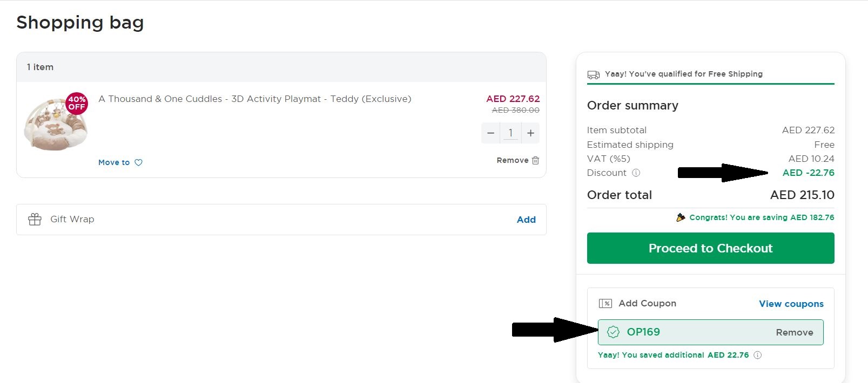This screenshot has width=868, height=383.
Task: Open the Discount info tooltip icon
Action: point(637,173)
